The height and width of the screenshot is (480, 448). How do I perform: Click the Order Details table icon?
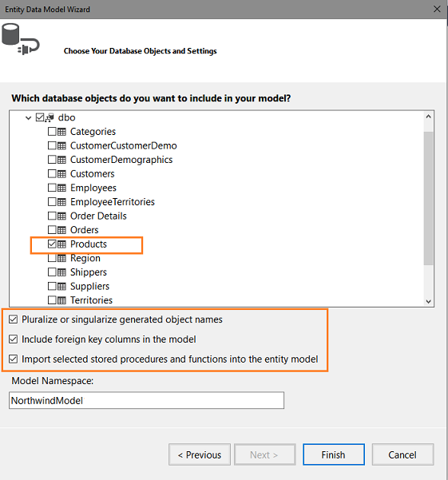coord(61,216)
